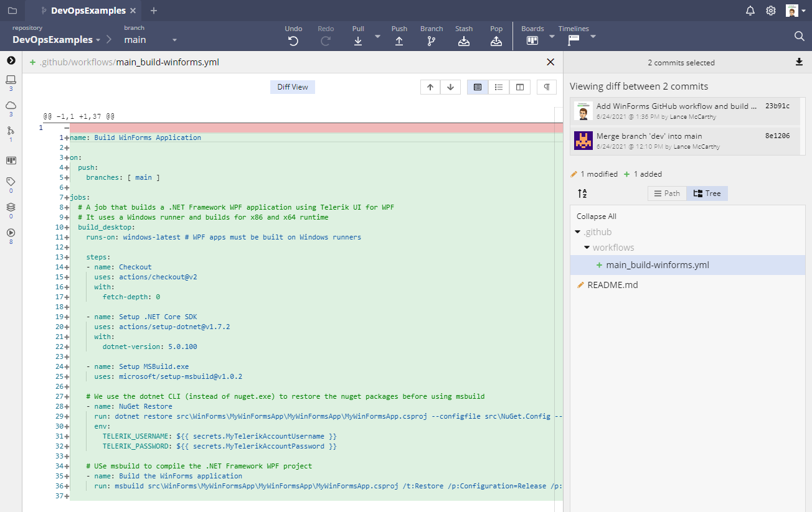Select README.md in the file tree
Viewport: 812px width, 512px height.
[612, 285]
